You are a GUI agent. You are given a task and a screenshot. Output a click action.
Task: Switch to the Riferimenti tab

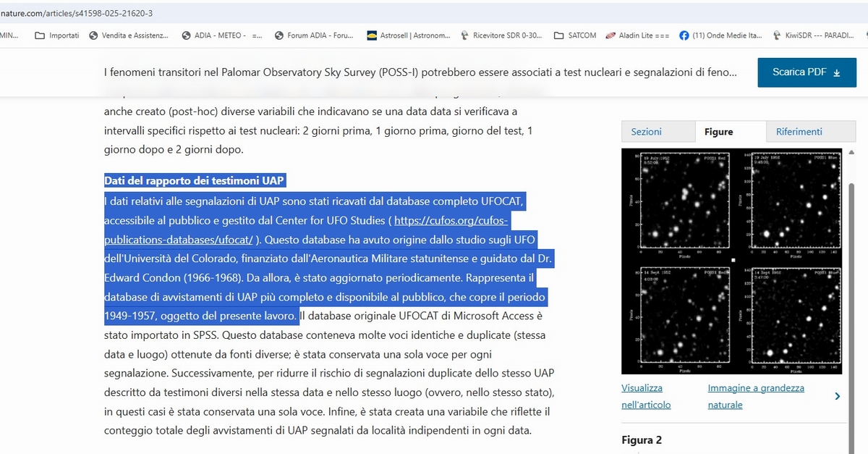(799, 132)
